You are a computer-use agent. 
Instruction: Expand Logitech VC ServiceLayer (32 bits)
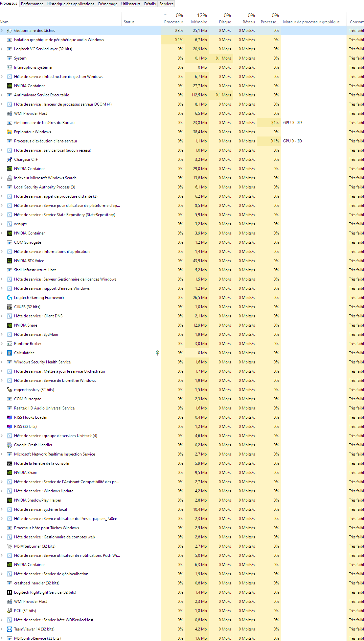[2, 49]
